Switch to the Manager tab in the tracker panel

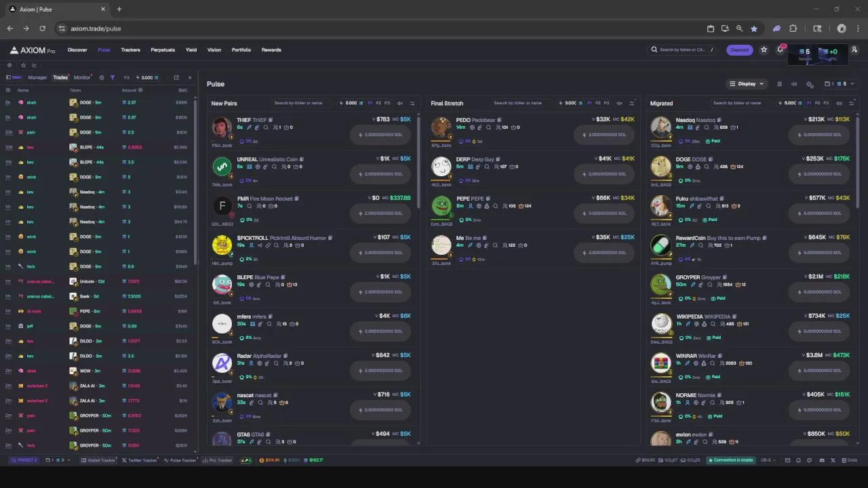[x=37, y=77]
